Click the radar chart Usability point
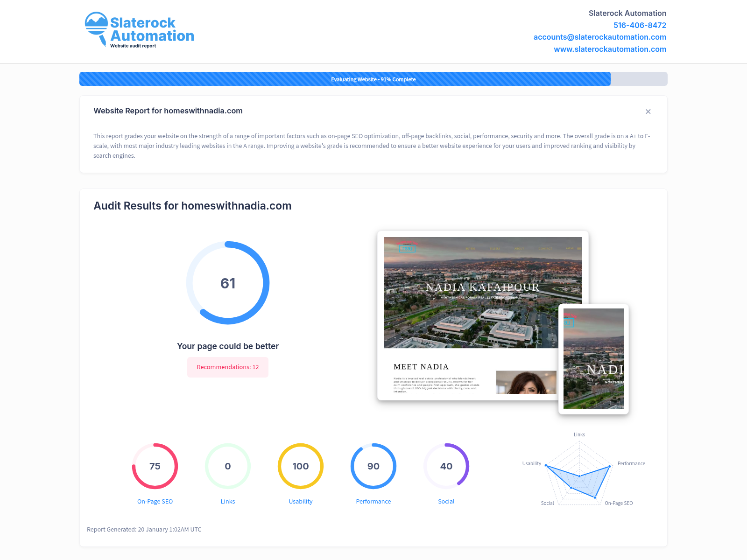This screenshot has width=747, height=560. tap(546, 465)
